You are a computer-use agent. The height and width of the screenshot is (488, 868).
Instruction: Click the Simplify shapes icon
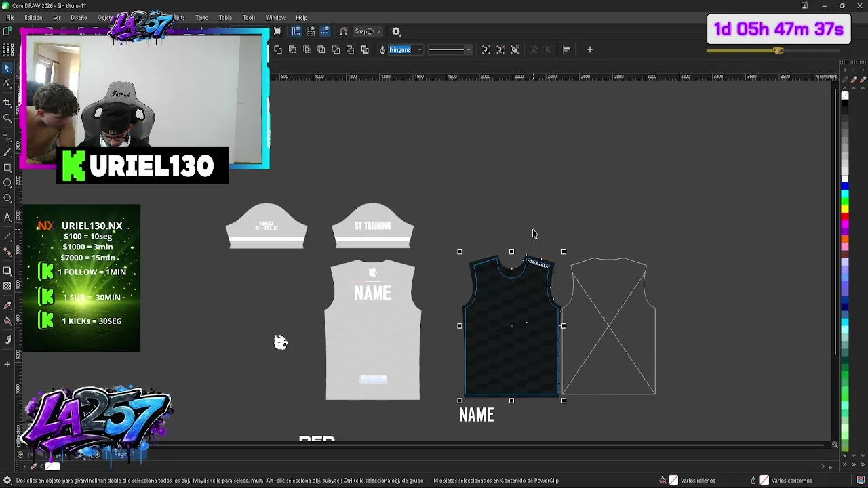[321, 49]
